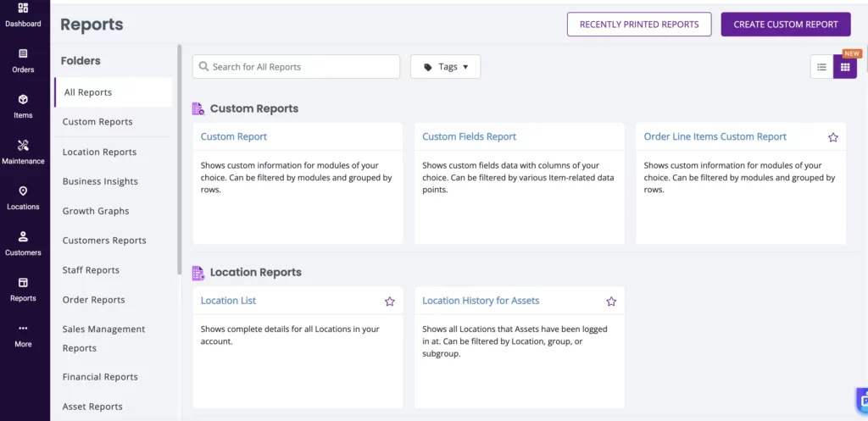
Task: Click the Folders panel scrollbar
Action: (x=179, y=159)
